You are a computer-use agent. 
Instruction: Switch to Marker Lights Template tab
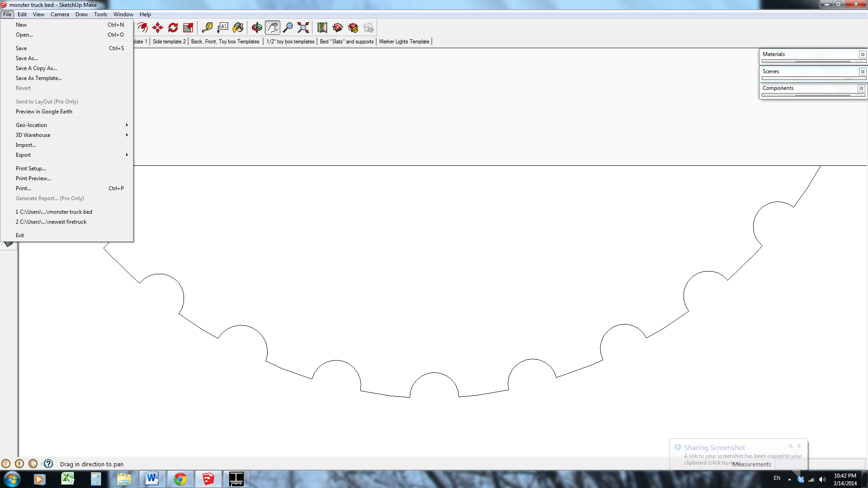pyautogui.click(x=404, y=42)
